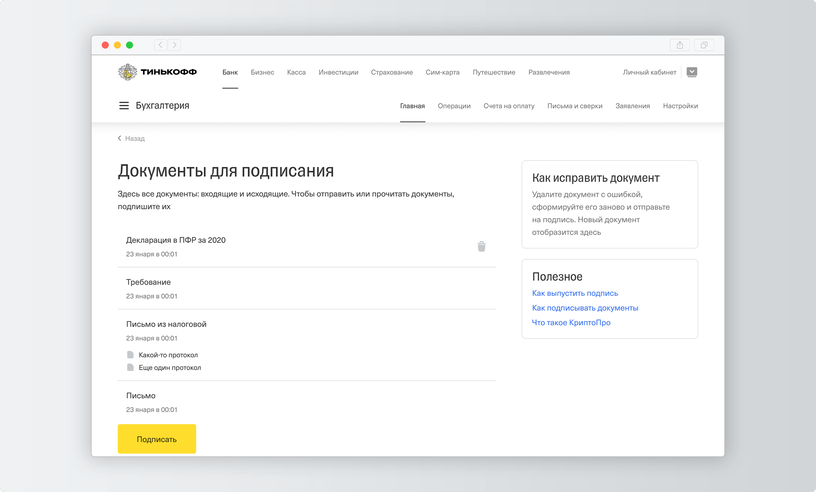Open the Путешествие navigation item
This screenshot has height=492, width=816.
tap(494, 72)
